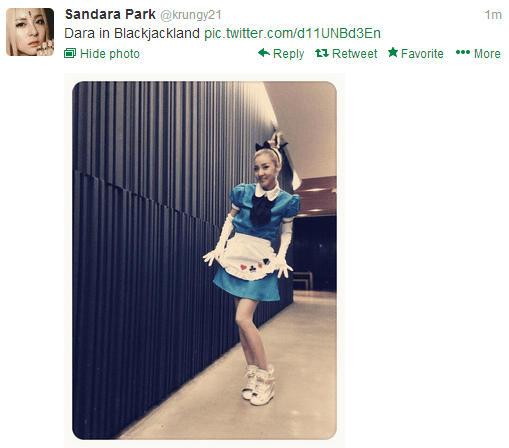Click the Reply text label
Viewport: 509px width, 448px height.
(x=288, y=54)
